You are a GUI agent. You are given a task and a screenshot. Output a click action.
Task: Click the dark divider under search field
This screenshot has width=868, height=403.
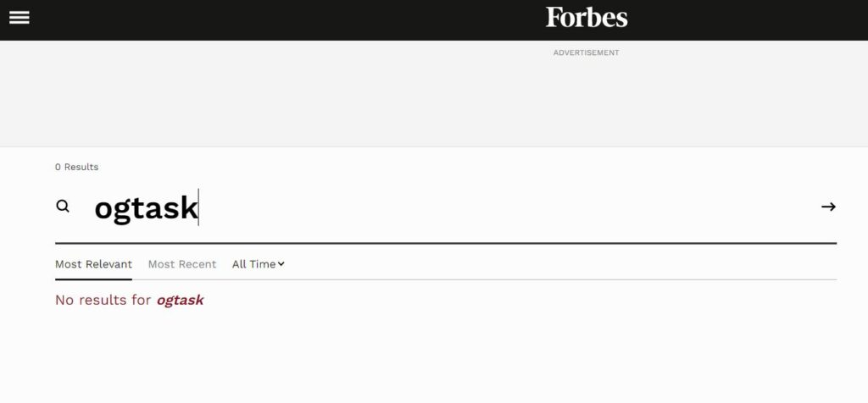tap(446, 243)
